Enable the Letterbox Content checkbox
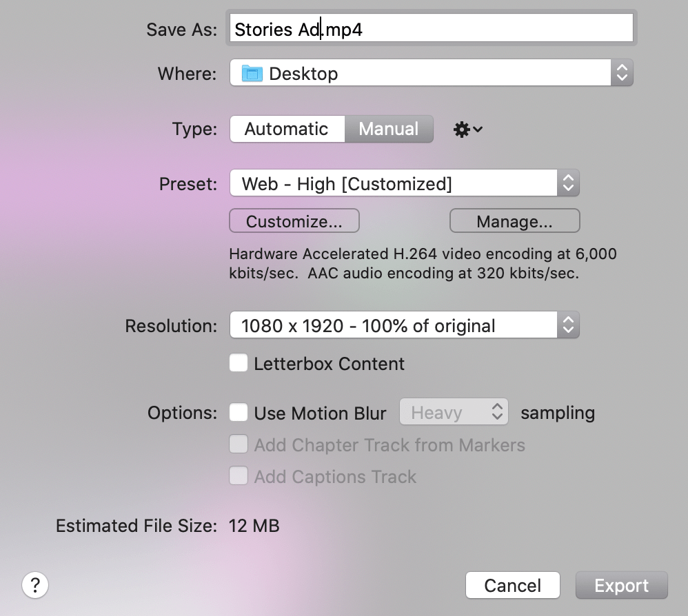The image size is (688, 616). pos(238,362)
